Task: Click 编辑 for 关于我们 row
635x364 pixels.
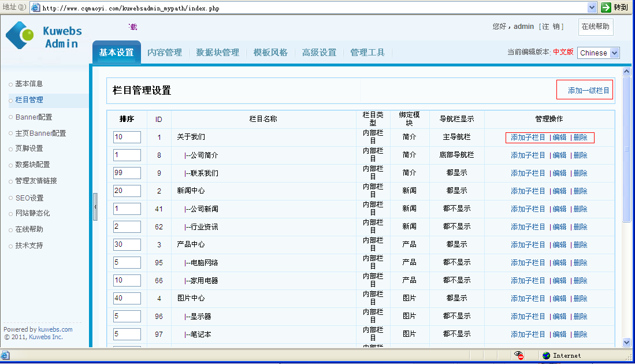Action: (560, 138)
